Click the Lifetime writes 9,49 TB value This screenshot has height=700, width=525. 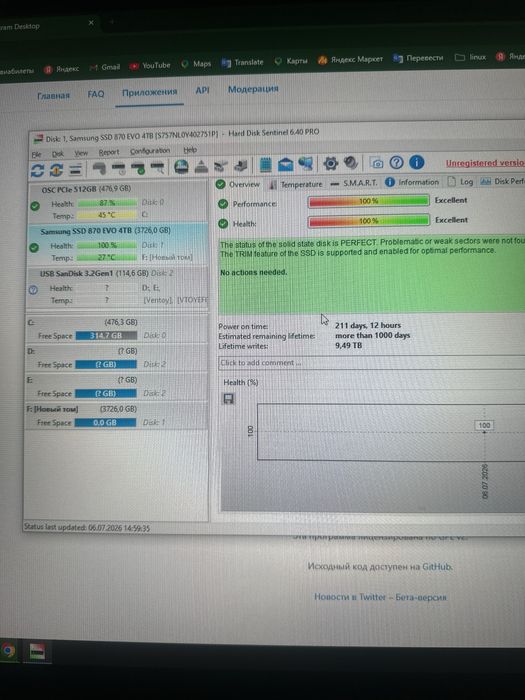(x=348, y=346)
